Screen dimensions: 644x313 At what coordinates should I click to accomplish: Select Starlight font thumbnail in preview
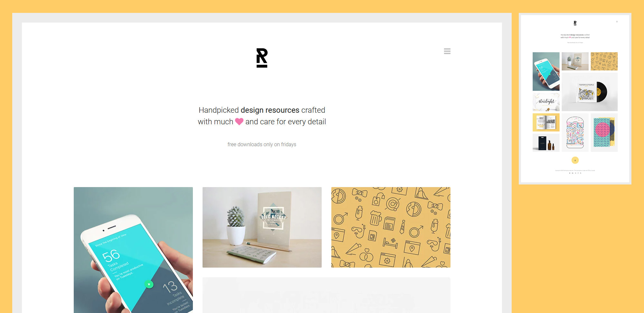(x=546, y=102)
